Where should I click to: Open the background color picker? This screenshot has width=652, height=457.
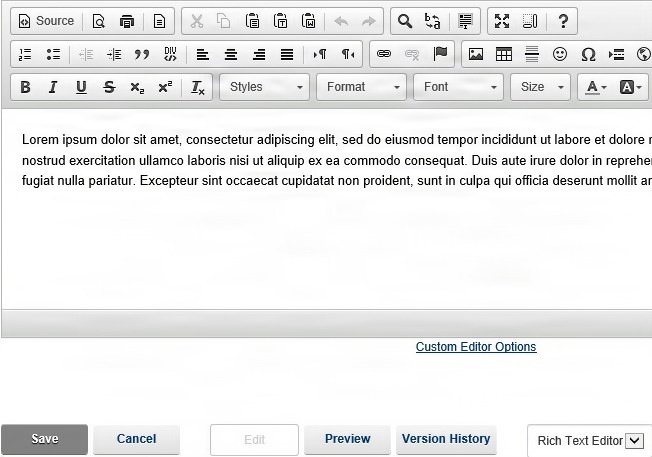point(631,87)
